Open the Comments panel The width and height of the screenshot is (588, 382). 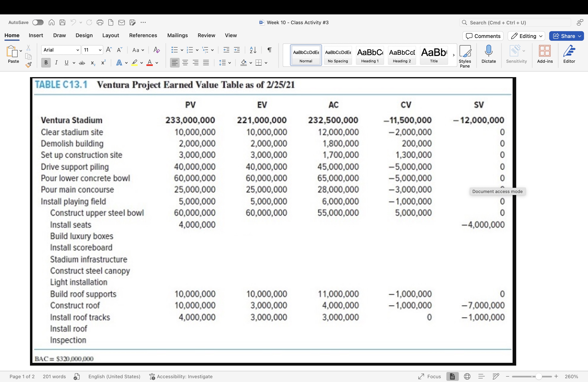click(x=483, y=36)
